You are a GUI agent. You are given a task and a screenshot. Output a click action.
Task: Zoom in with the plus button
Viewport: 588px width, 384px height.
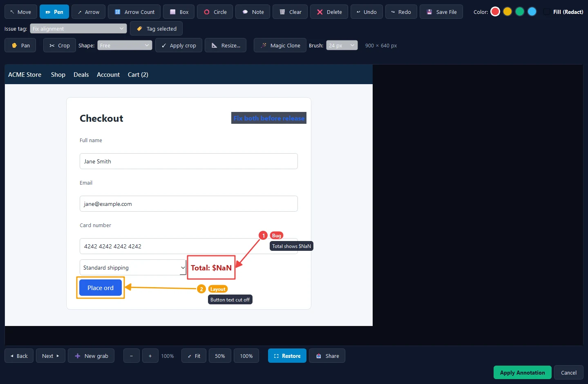click(150, 356)
